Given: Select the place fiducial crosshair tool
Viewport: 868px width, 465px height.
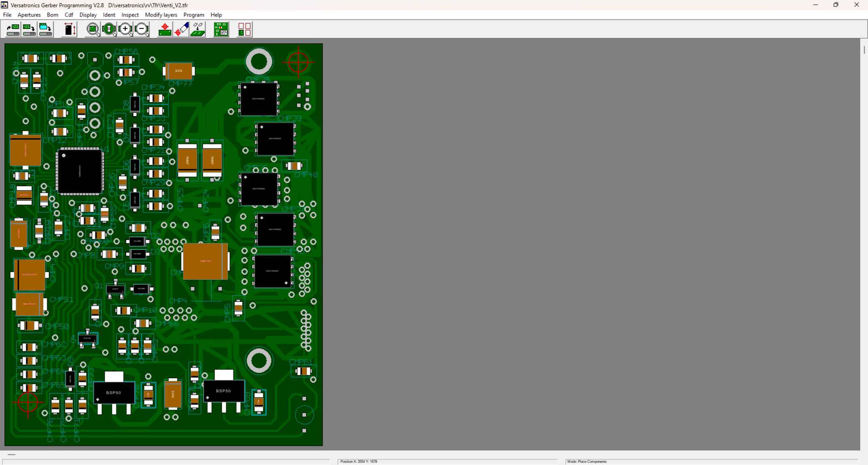Looking at the screenshot, I should coord(165,29).
